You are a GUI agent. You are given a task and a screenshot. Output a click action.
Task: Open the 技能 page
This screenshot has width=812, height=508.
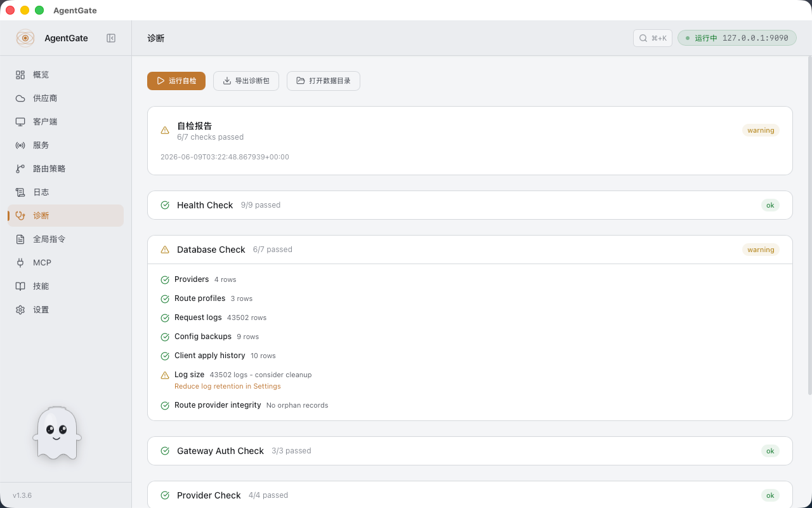65,286
